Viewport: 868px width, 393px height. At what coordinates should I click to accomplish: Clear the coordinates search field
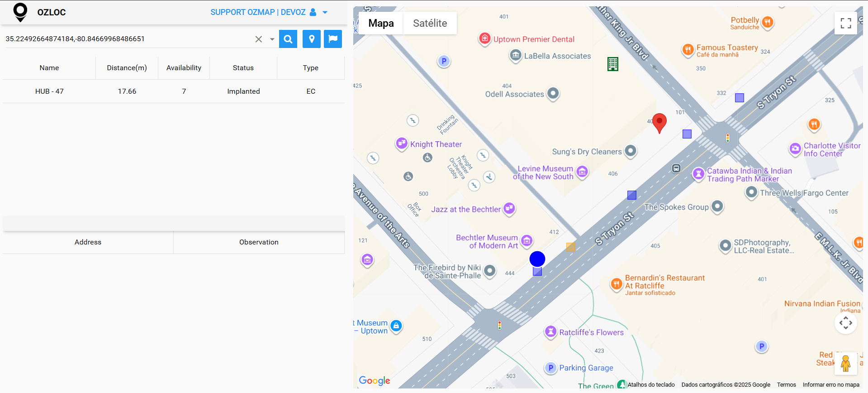coord(259,39)
